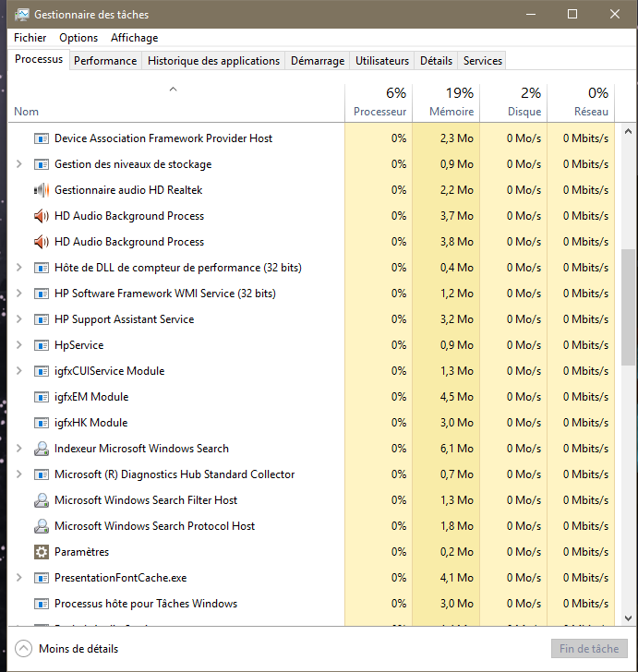Switch to the Services tab
The image size is (638, 672).
(x=482, y=61)
